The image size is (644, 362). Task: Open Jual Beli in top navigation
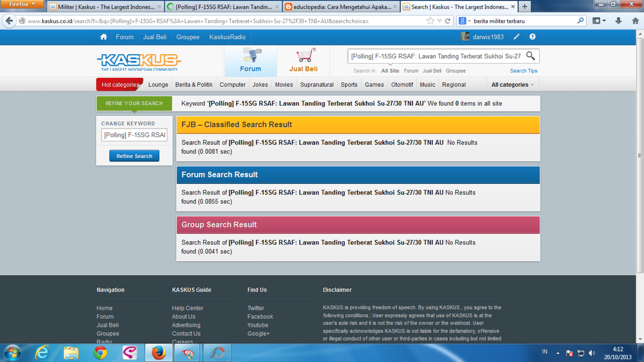tap(154, 37)
